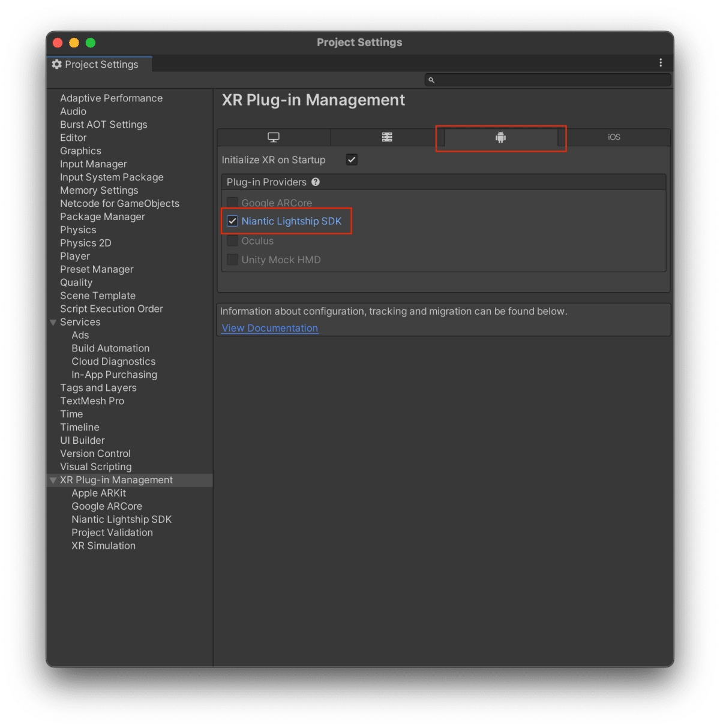Image resolution: width=720 pixels, height=728 pixels.
Task: Open Audio settings
Action: pyautogui.click(x=73, y=112)
